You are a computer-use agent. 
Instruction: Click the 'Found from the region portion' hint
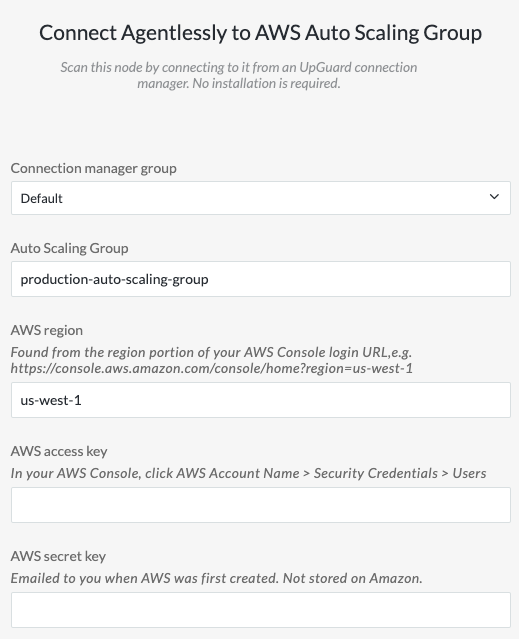click(x=211, y=352)
